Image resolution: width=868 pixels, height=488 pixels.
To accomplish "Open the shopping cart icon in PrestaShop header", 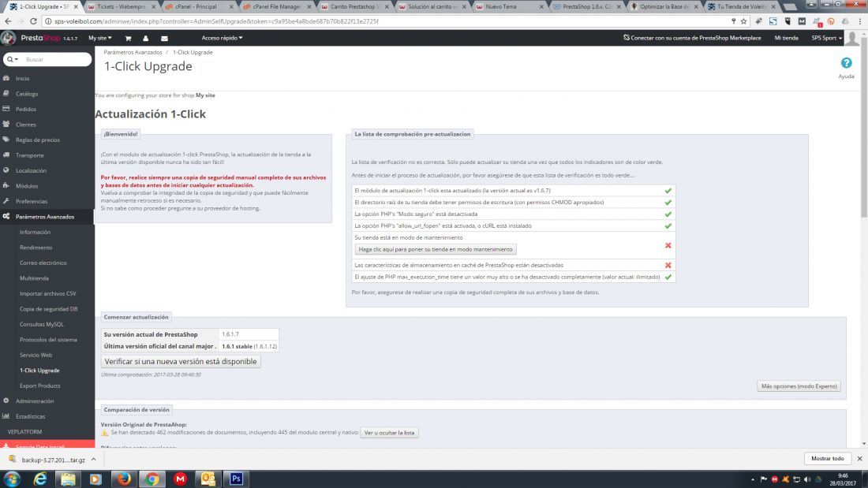I will point(128,38).
